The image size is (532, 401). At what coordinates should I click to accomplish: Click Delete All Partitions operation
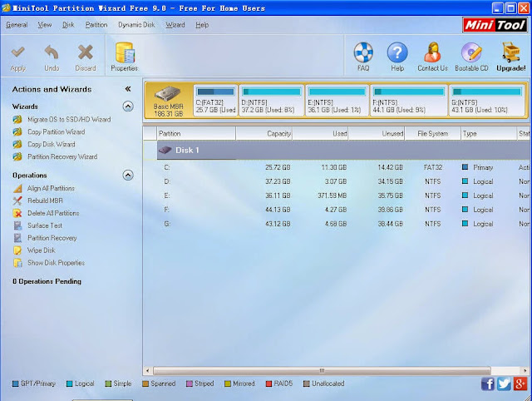tap(53, 213)
